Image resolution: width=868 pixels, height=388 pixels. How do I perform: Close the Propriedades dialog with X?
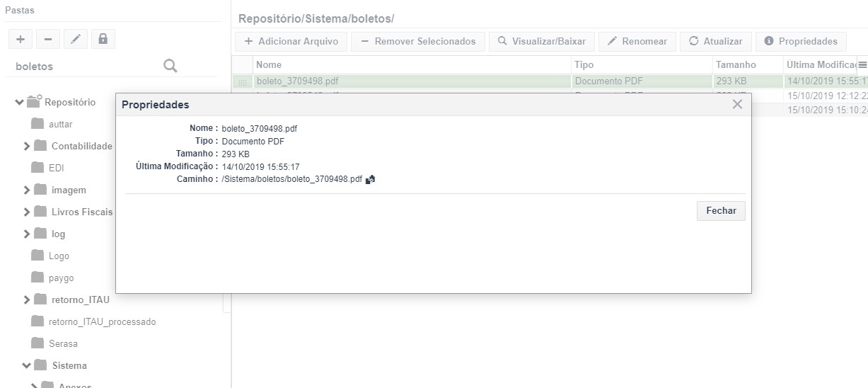click(737, 104)
